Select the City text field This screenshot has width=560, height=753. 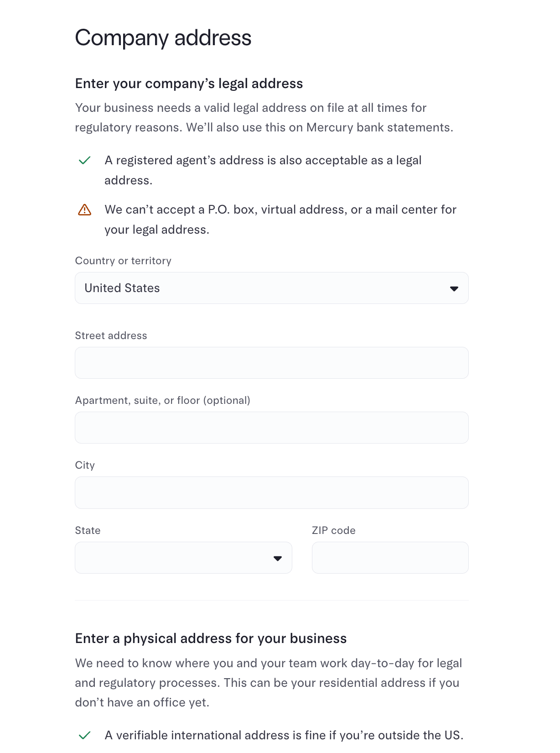(271, 492)
